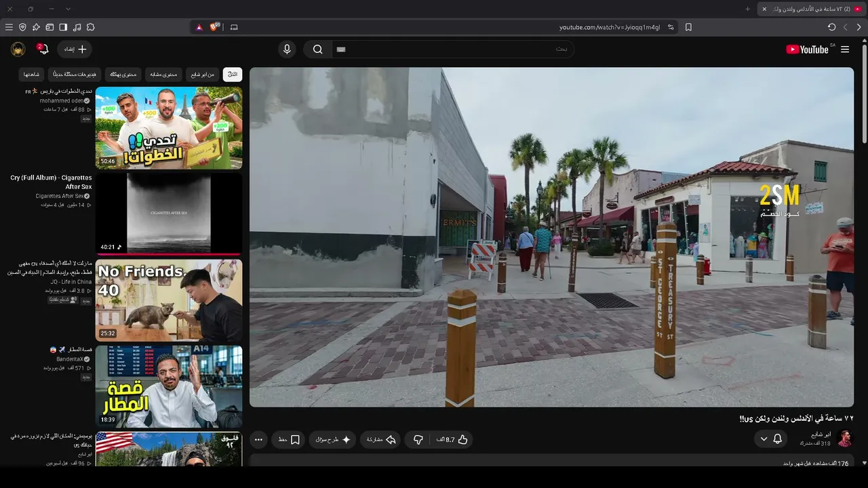Viewport: 868px width, 488px height.
Task: Click the video title '٧٢ ساعة في الأندلس'
Action: pos(796,419)
